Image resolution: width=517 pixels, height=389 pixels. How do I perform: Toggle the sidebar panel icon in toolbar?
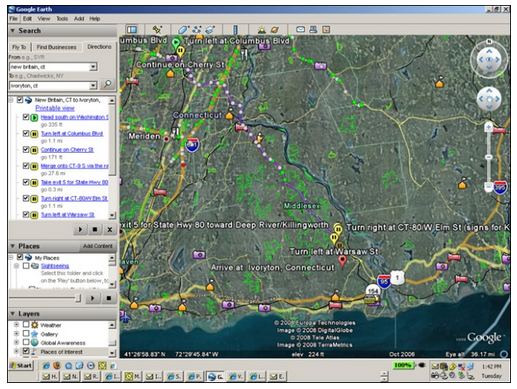[132, 30]
